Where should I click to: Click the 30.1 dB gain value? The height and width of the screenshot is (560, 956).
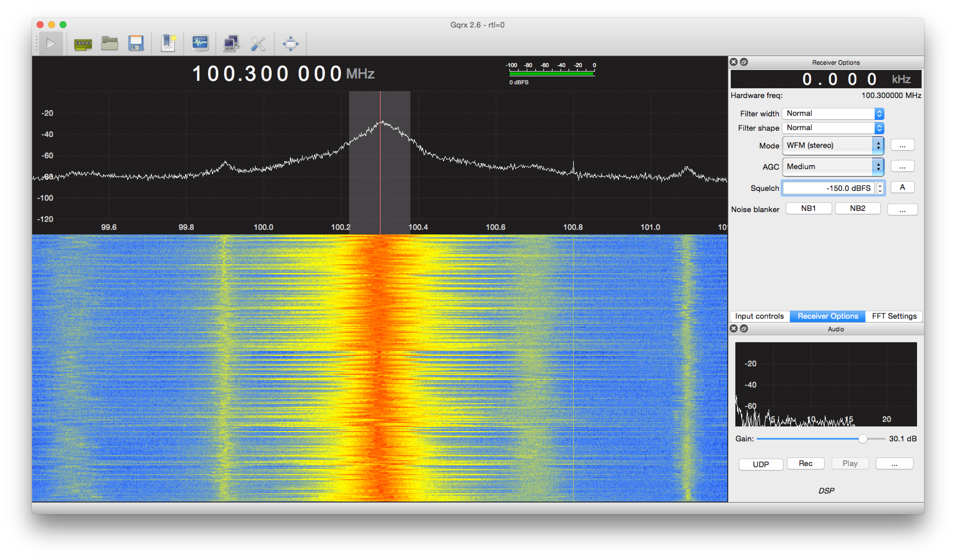pyautogui.click(x=903, y=439)
